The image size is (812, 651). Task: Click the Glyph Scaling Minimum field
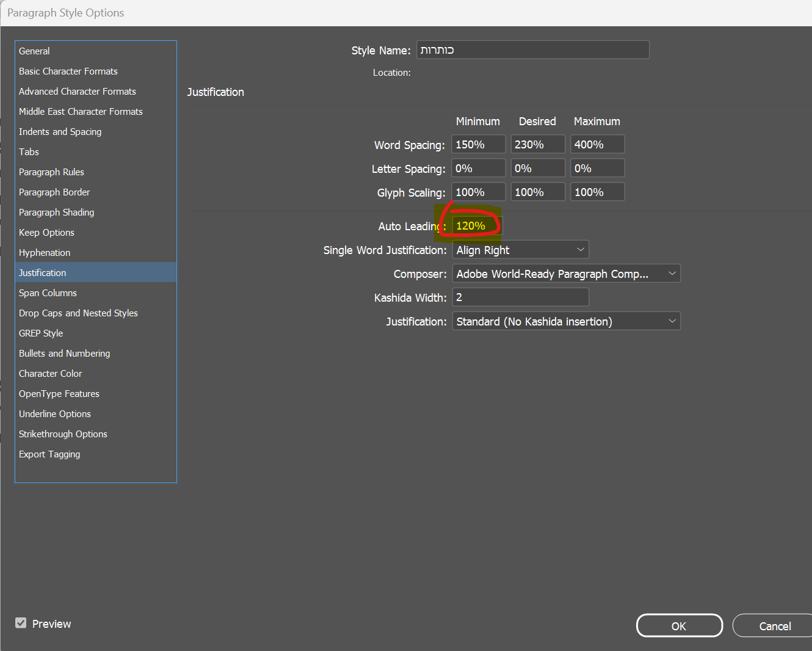click(x=479, y=192)
